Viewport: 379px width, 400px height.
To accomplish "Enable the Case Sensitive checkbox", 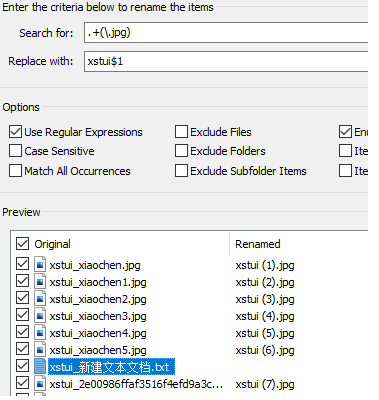I will pyautogui.click(x=15, y=151).
